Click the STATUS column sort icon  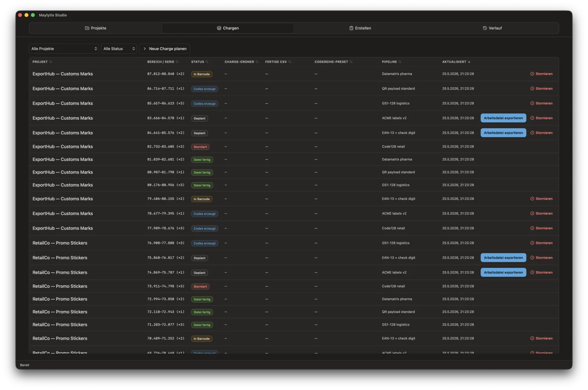tap(207, 62)
